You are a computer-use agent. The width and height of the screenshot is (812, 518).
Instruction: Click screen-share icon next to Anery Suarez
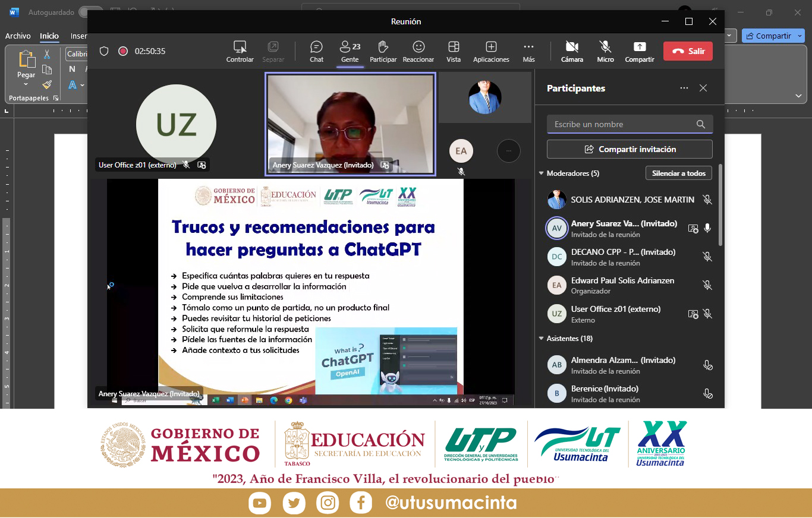(x=693, y=228)
